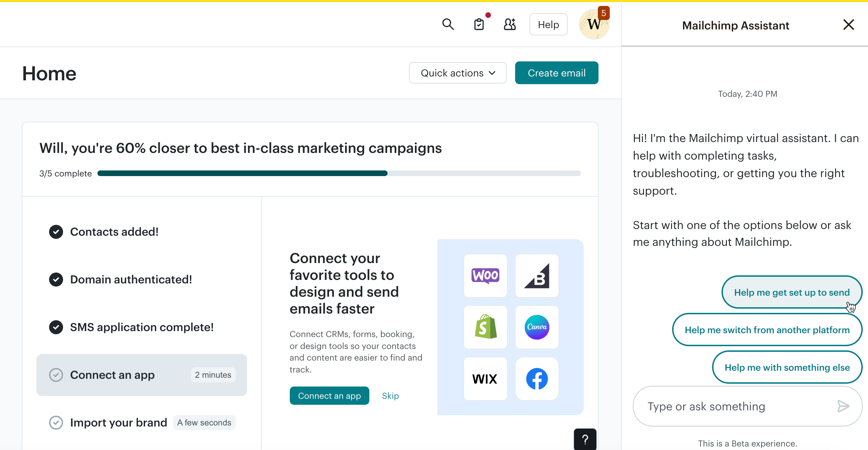This screenshot has height=450, width=868.
Task: Toggle the Import your brand check circle
Action: 56,423
